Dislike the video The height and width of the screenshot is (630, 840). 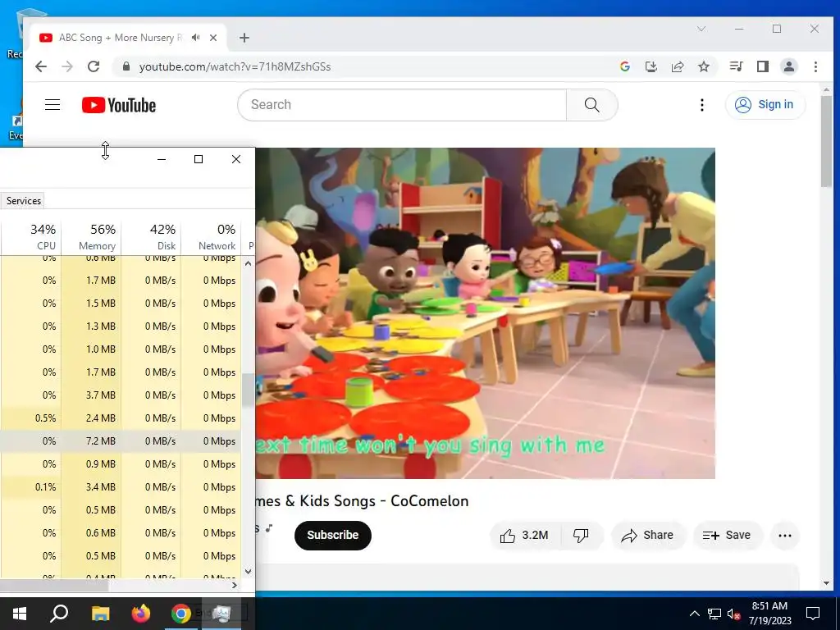coord(582,535)
